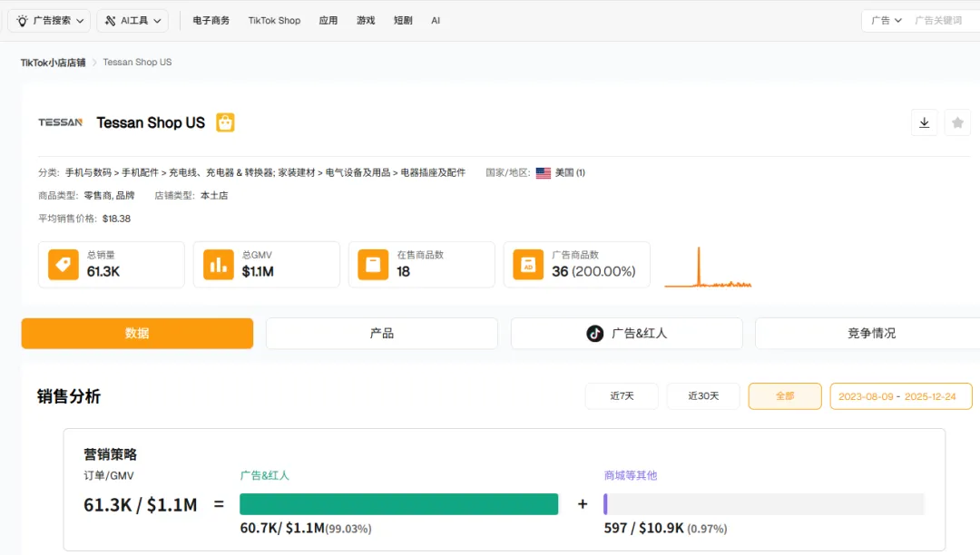
Task: Open the 广告 search type dropdown
Action: 886,20
